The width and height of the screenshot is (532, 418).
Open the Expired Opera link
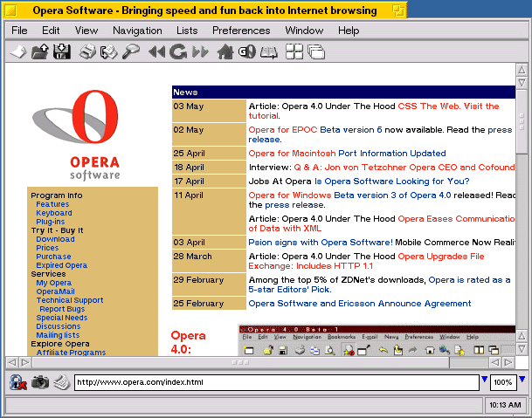pos(62,265)
